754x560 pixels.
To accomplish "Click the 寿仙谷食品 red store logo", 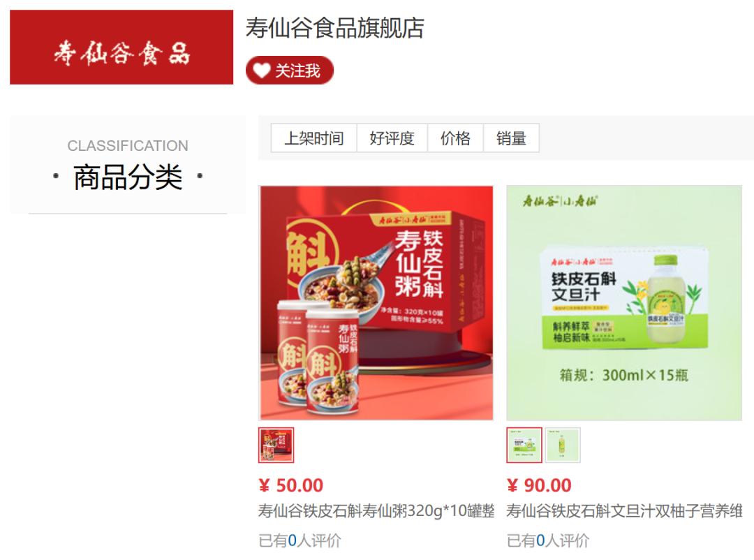I will coord(121,47).
